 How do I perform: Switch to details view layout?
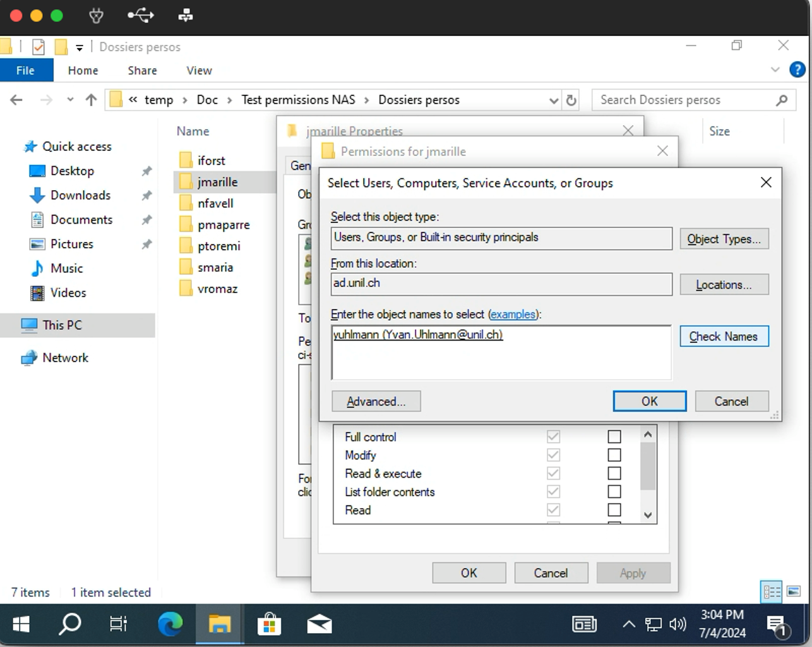(772, 592)
